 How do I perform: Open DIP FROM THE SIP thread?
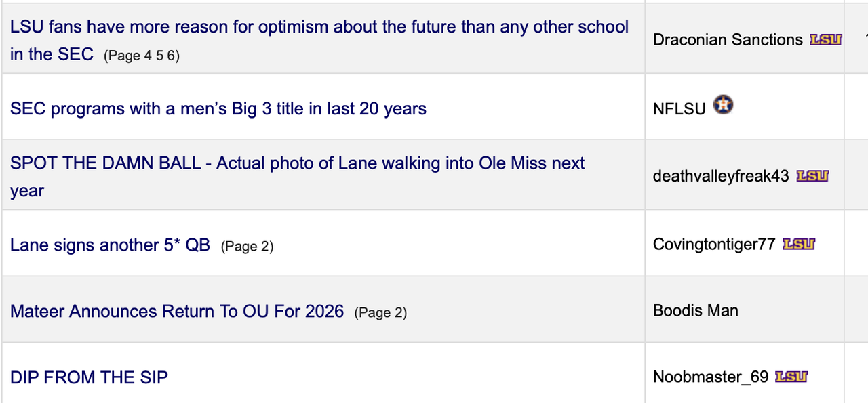coord(89,377)
